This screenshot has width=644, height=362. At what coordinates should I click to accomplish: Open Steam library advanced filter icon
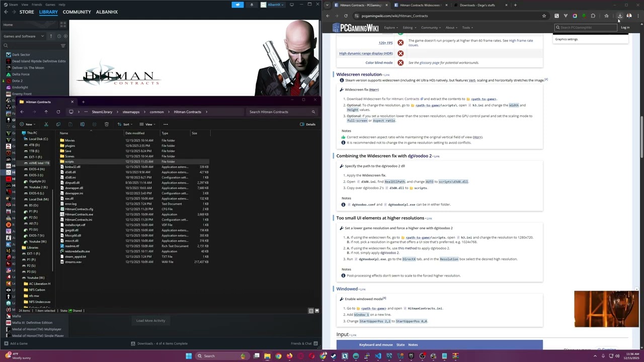[63, 46]
